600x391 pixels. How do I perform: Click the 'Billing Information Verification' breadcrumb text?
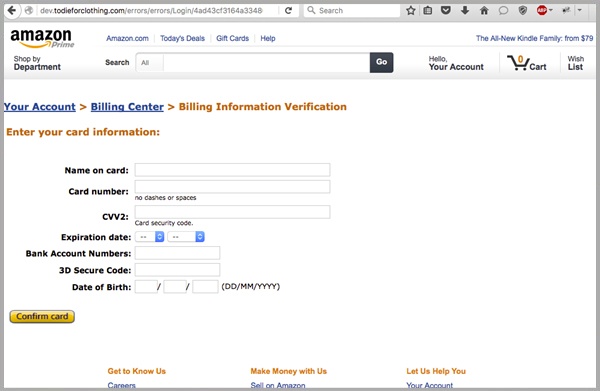coord(262,107)
